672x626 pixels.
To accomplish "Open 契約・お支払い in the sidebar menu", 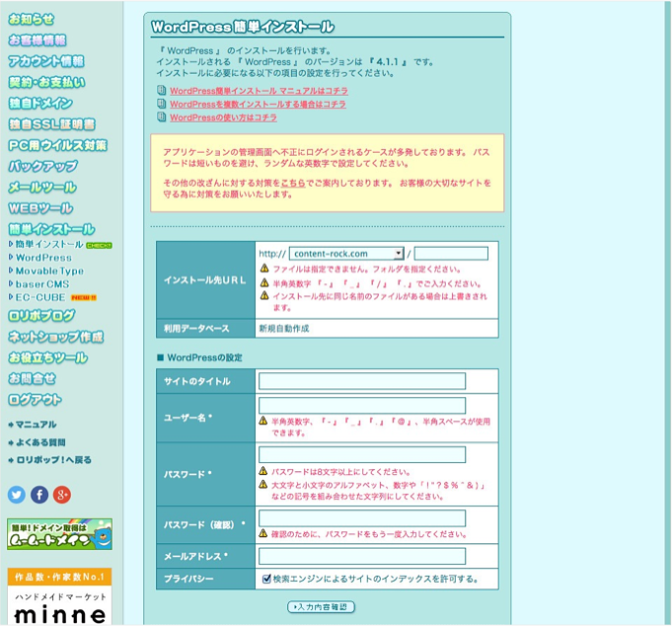I will [x=46, y=82].
